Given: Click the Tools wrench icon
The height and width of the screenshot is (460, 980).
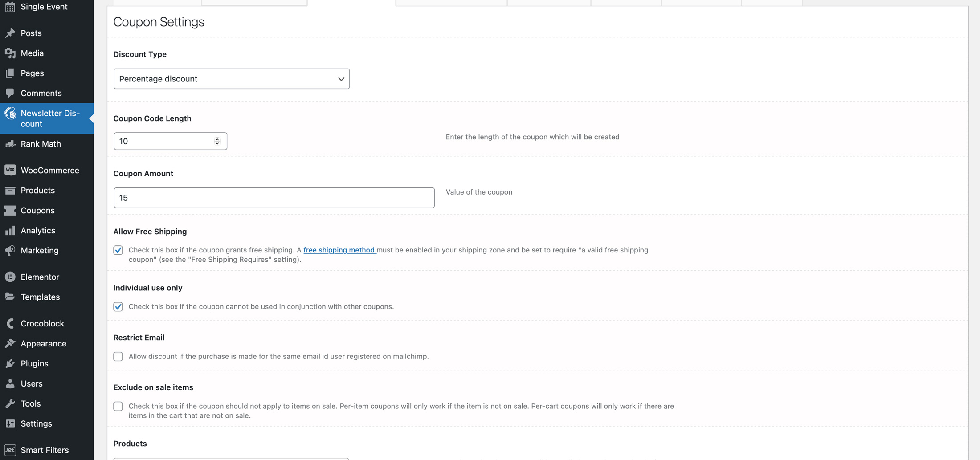Looking at the screenshot, I should click(10, 403).
